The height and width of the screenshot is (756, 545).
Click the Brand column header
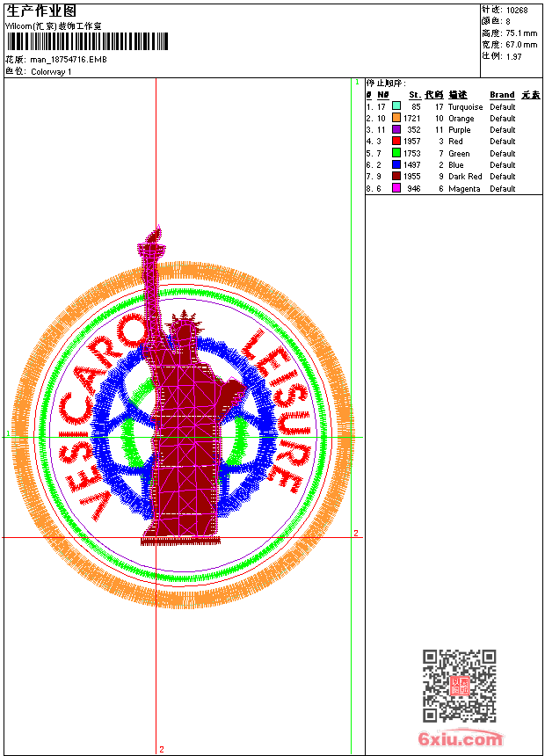[502, 95]
